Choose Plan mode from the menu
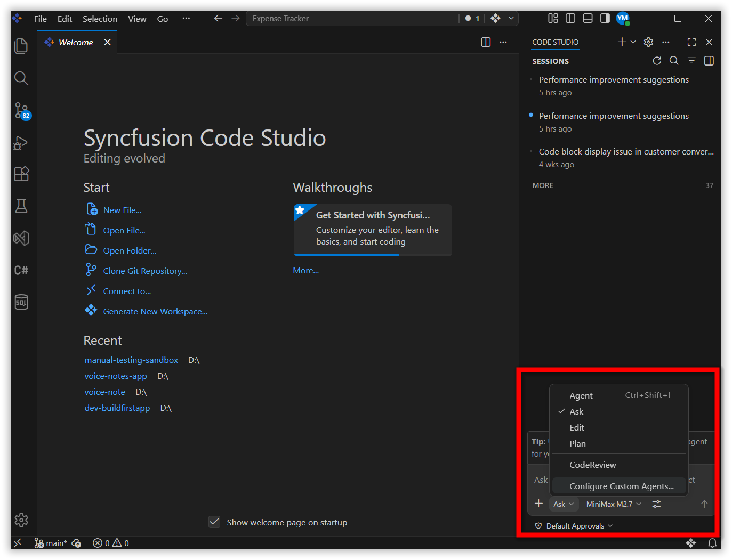732x560 pixels. click(x=619, y=443)
